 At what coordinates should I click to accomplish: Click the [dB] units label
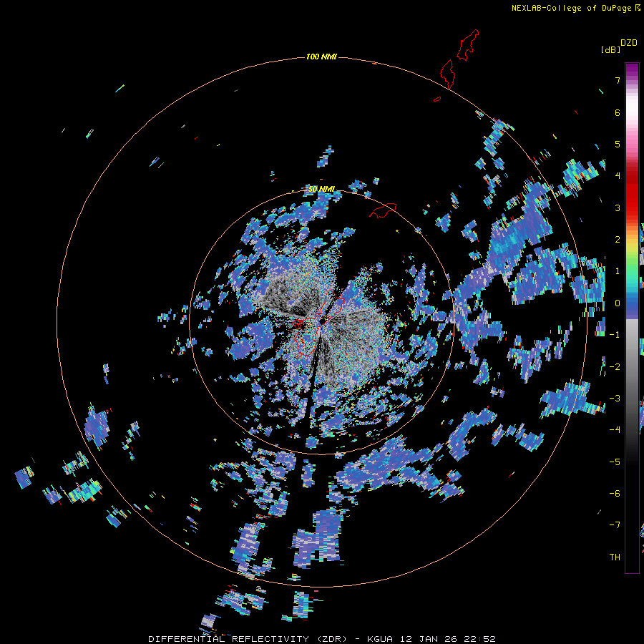[x=610, y=50]
